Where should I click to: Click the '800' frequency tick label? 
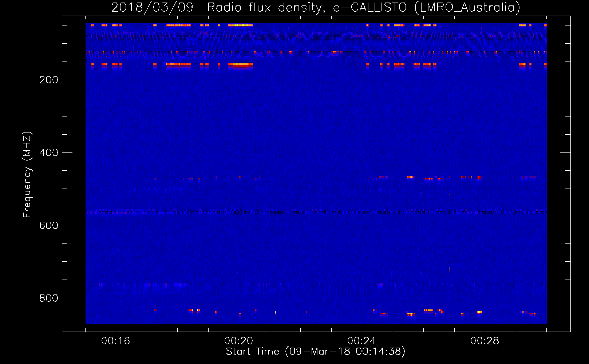click(x=49, y=298)
